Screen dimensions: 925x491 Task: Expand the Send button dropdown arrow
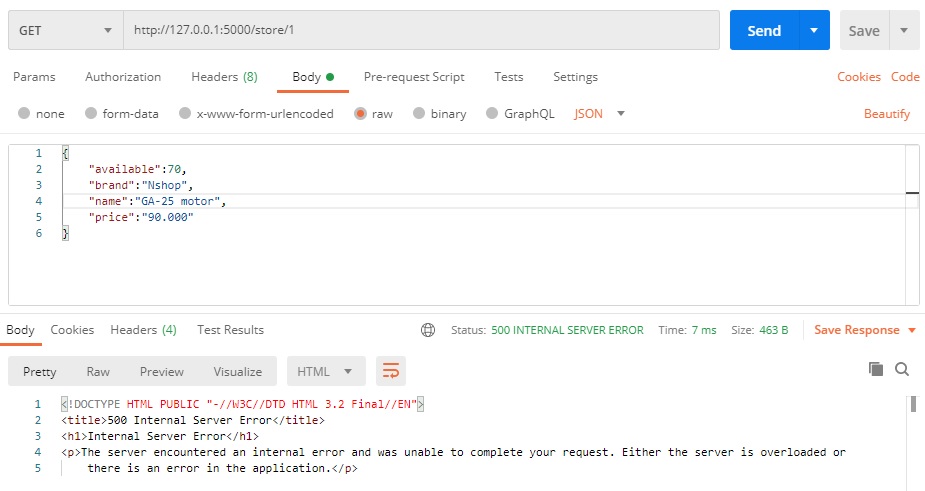coord(814,30)
